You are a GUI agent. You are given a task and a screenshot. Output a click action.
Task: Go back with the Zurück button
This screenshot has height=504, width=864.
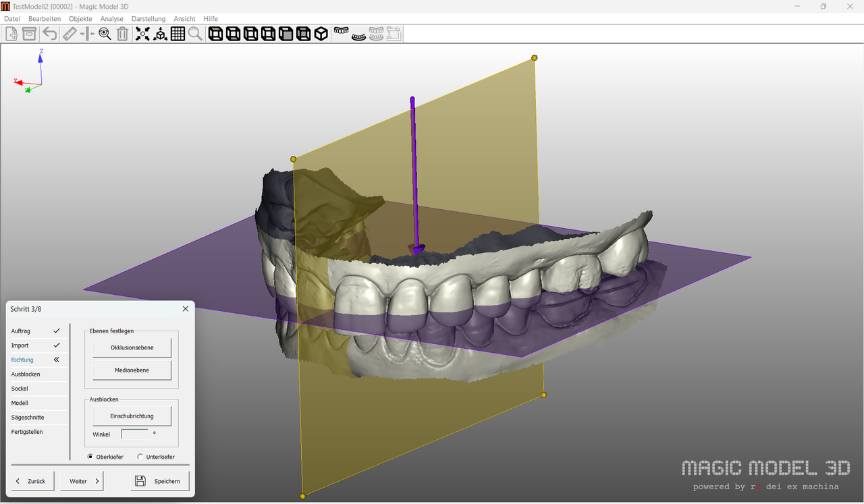[33, 481]
